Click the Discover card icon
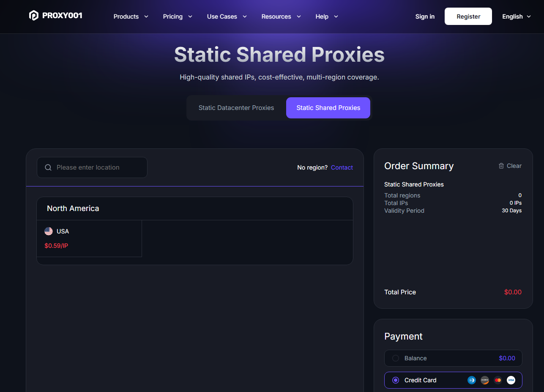The image size is (544, 392). click(485, 380)
